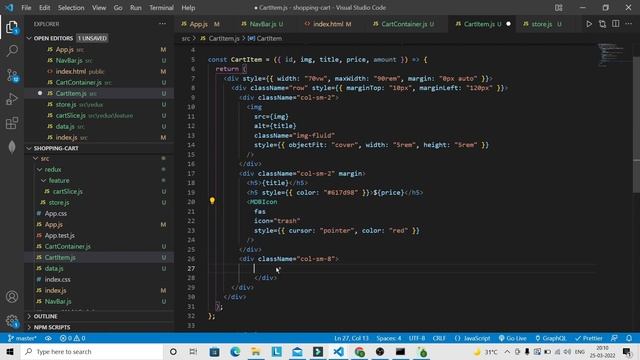Viewport: 640px width, 360px height.
Task: Click the lightbulb quick fix icon
Action: [212, 200]
